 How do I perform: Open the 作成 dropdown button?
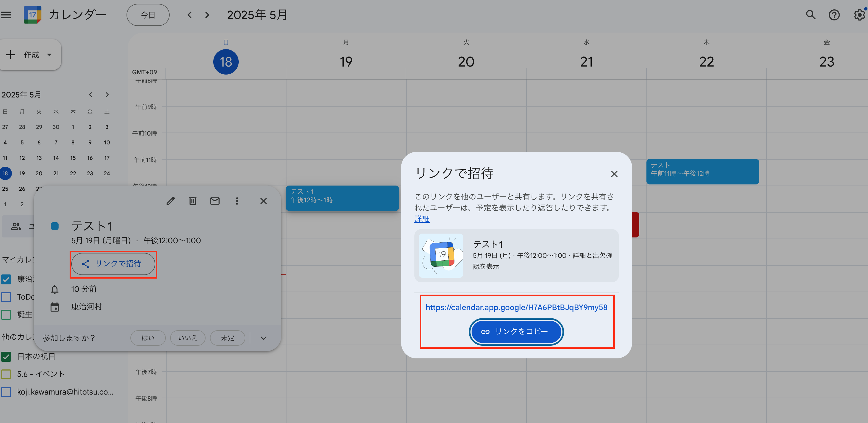(x=30, y=55)
